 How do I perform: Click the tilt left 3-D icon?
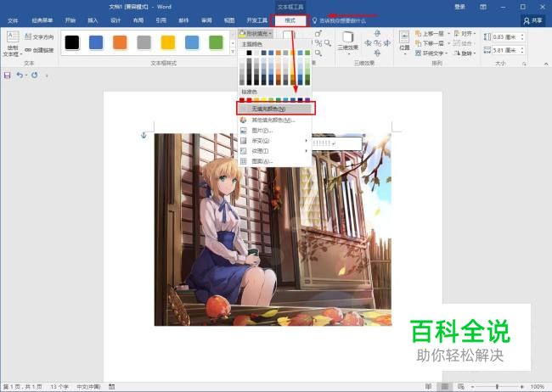pyautogui.click(x=368, y=43)
